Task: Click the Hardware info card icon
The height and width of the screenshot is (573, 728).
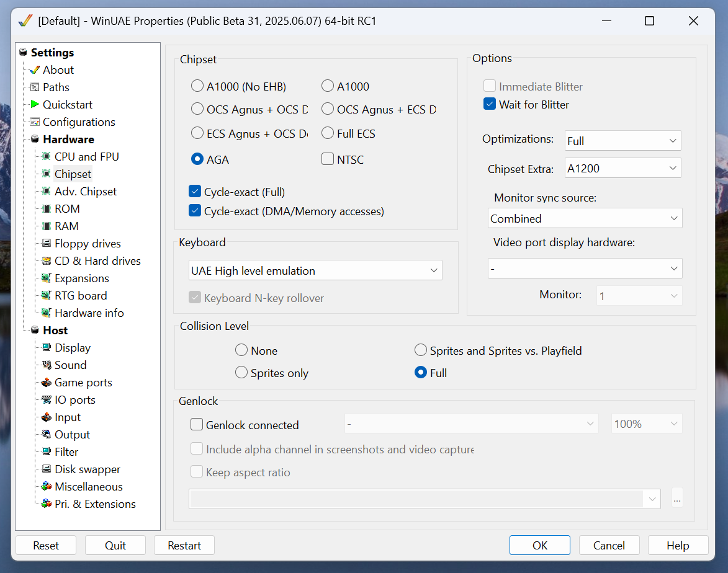Action: click(47, 313)
